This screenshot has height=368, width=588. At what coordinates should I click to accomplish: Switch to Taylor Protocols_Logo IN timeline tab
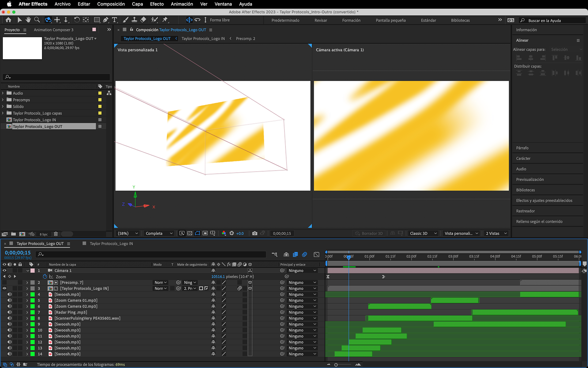click(x=111, y=243)
